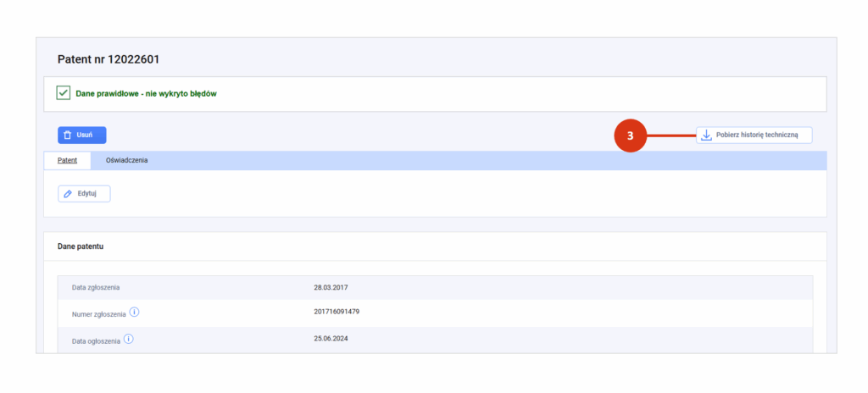868x393 pixels.
Task: Click the Data ogłoszenia label
Action: coord(96,340)
